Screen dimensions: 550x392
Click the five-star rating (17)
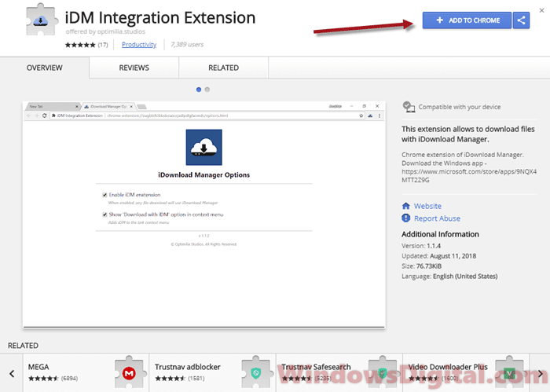coord(86,45)
